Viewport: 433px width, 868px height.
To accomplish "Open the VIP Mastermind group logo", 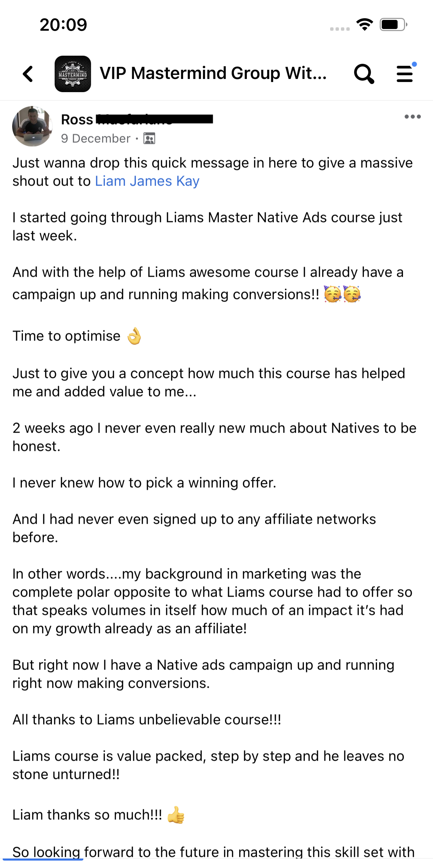I will 73,74.
